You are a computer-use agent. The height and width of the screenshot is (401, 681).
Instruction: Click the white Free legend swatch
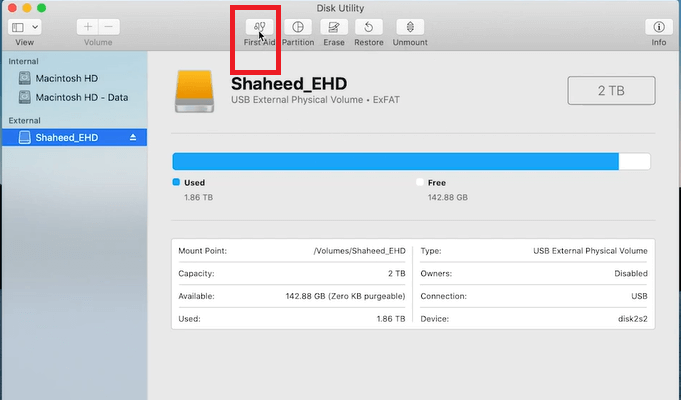coord(420,182)
